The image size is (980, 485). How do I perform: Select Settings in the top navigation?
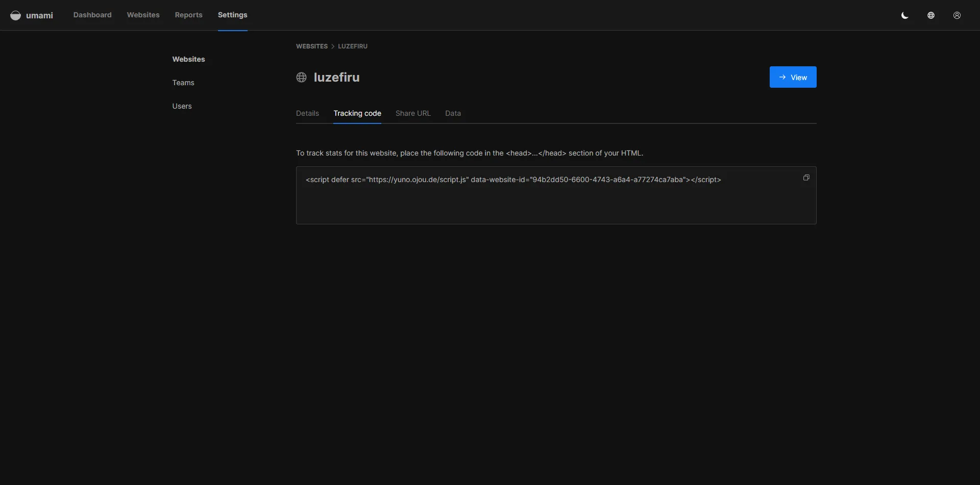coord(233,15)
